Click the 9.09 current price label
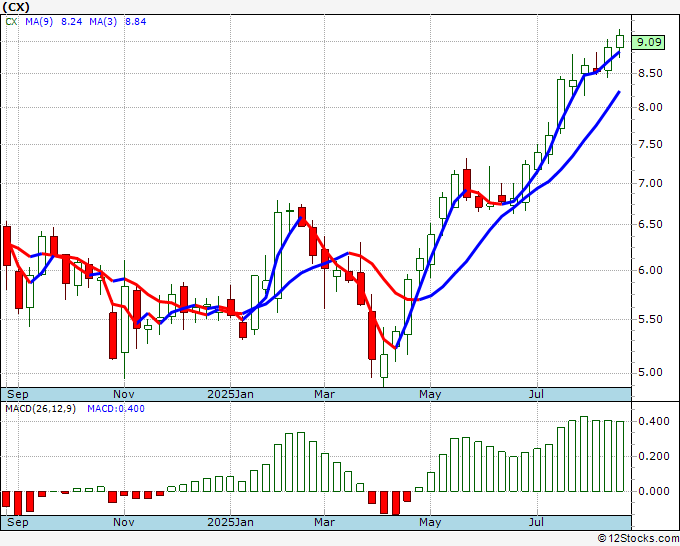The image size is (680, 546). coord(648,43)
